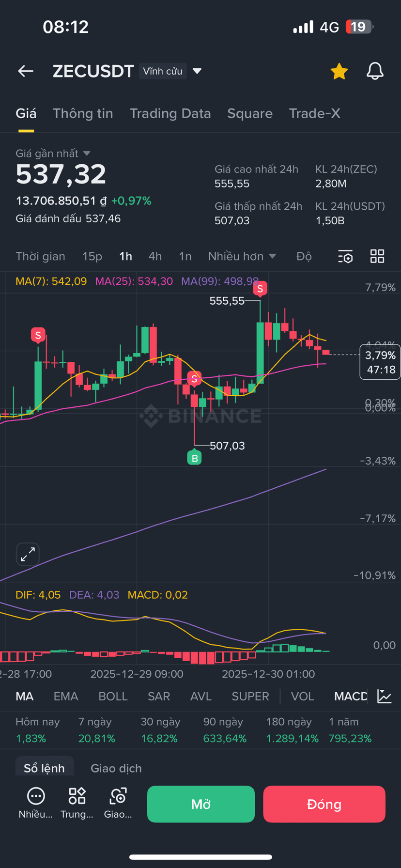Image resolution: width=401 pixels, height=868 pixels.
Task: Select the 15p timeframe
Action: pyautogui.click(x=92, y=256)
